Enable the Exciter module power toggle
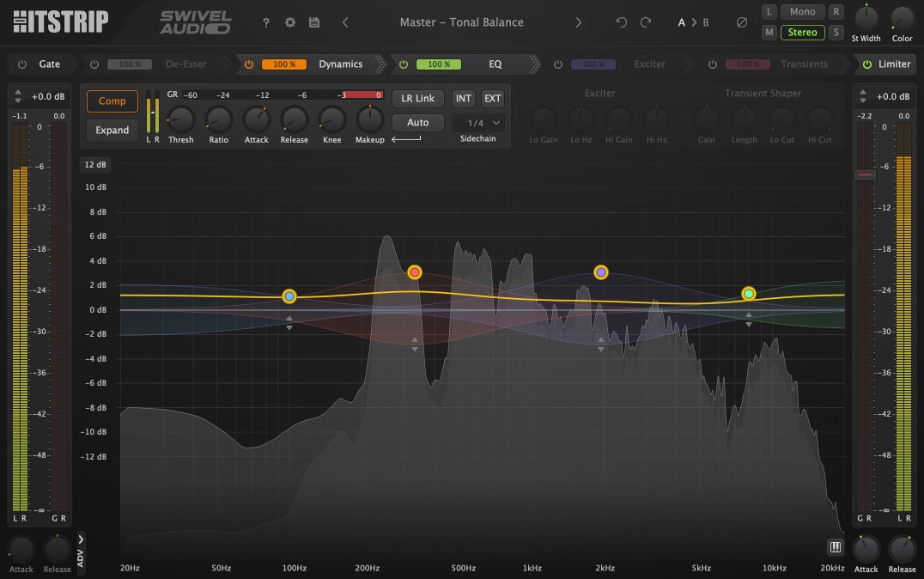Screen dimensions: 924x579 [559, 64]
